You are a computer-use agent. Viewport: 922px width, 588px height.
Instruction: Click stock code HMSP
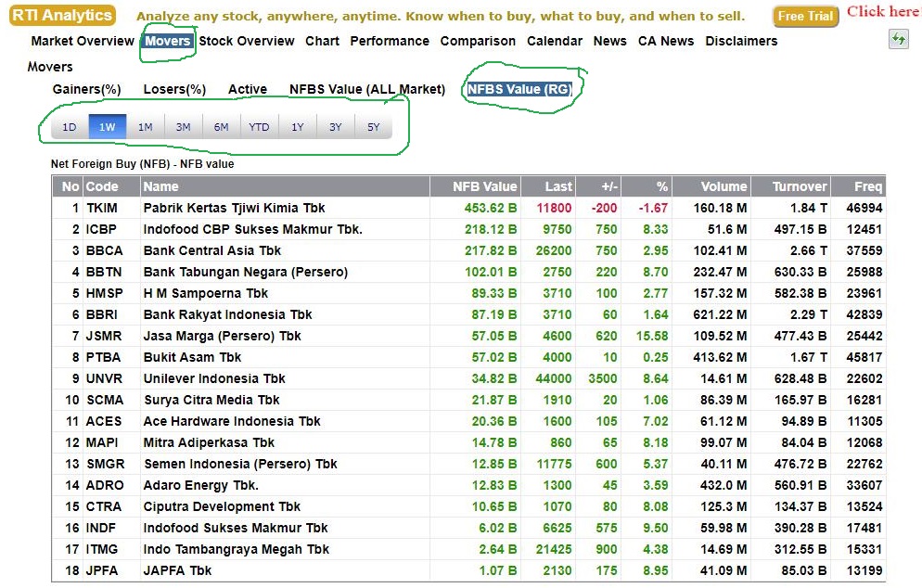point(105,293)
